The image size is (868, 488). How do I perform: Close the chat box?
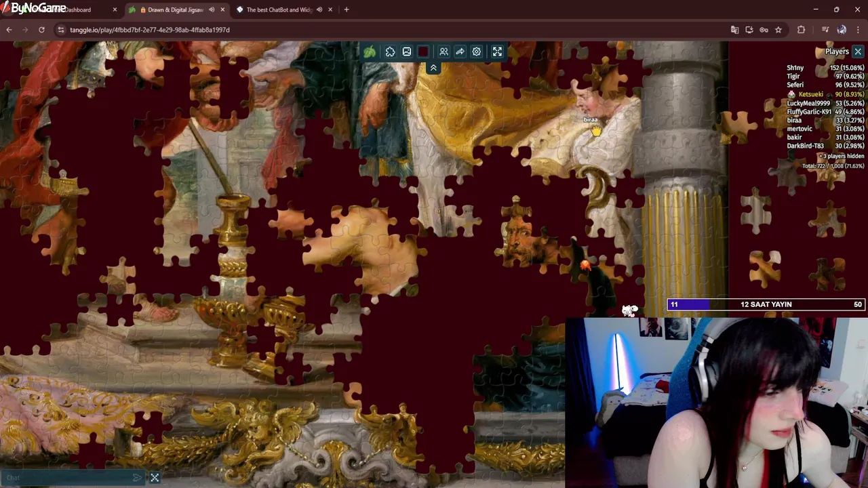[x=155, y=478]
